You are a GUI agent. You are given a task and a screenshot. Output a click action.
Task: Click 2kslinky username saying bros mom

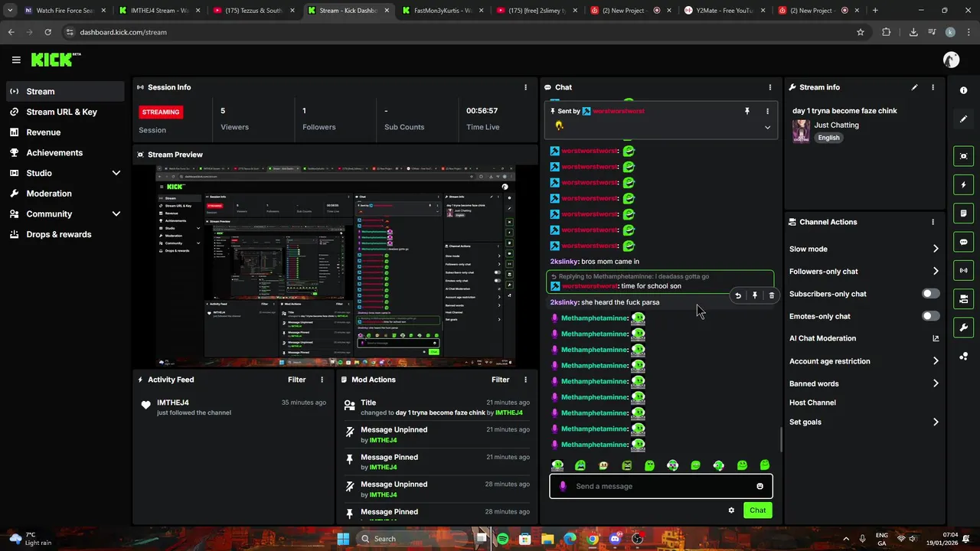[x=564, y=262]
